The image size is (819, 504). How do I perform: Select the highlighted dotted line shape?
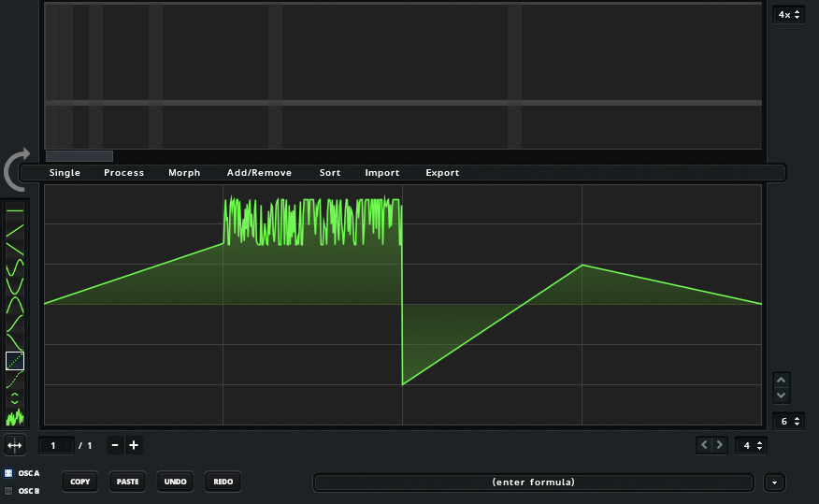(15, 361)
